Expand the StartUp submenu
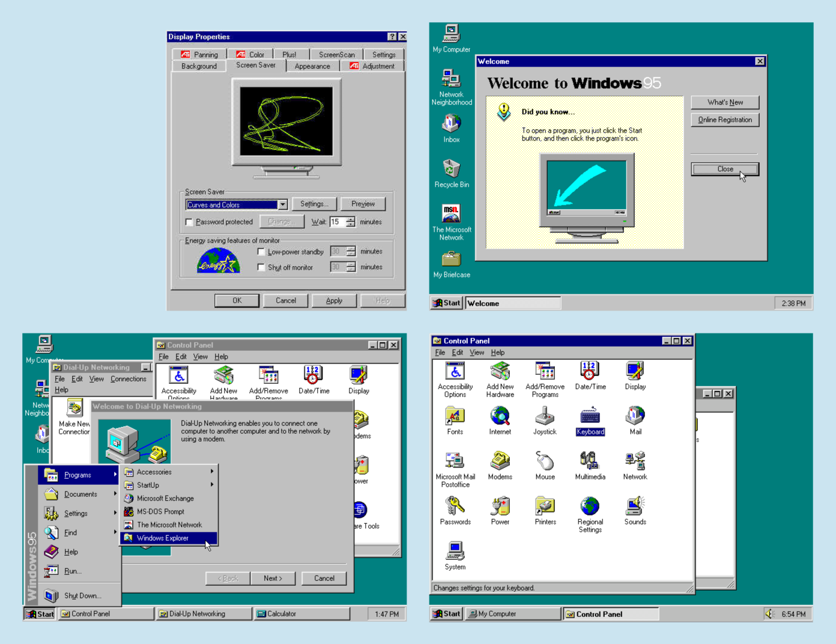 (169, 485)
